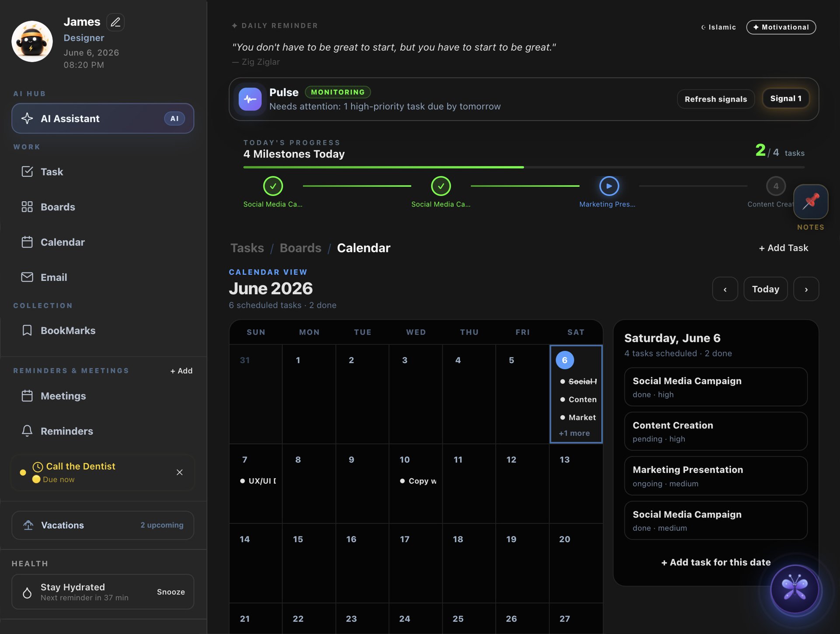Open Social Media Campaign done medium card
This screenshot has width=840, height=634.
pos(716,520)
